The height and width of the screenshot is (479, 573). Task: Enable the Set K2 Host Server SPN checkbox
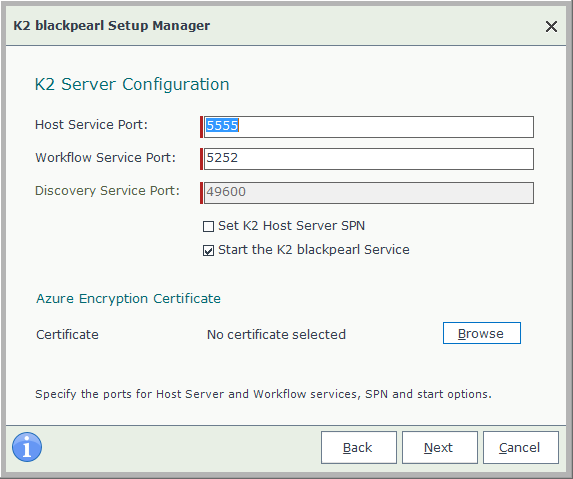tap(208, 227)
